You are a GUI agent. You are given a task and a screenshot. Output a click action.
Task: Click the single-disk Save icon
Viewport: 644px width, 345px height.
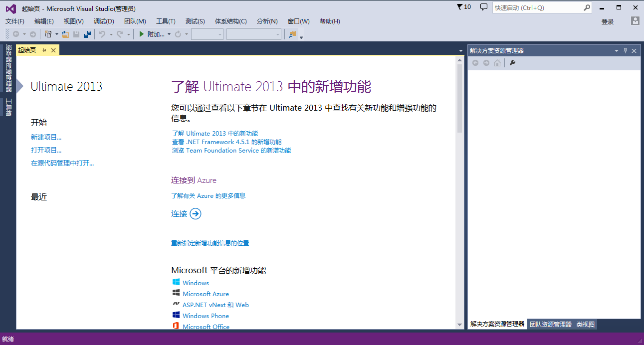(76, 34)
